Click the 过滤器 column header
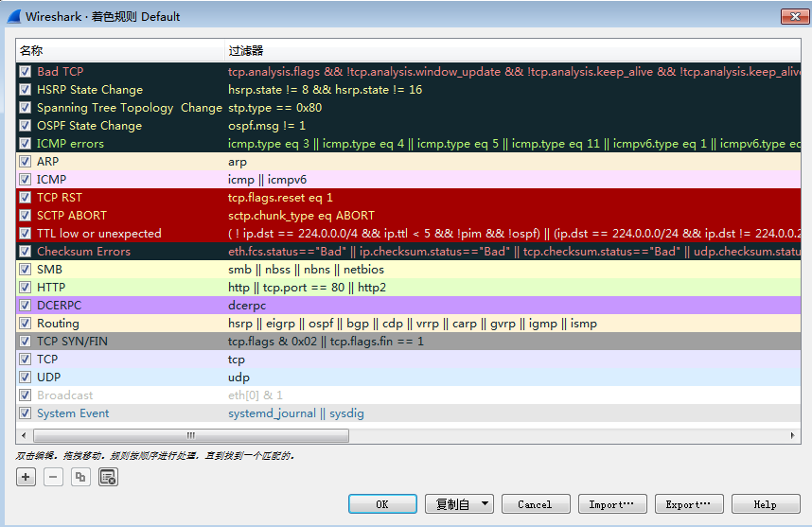The image size is (812, 527). click(513, 51)
